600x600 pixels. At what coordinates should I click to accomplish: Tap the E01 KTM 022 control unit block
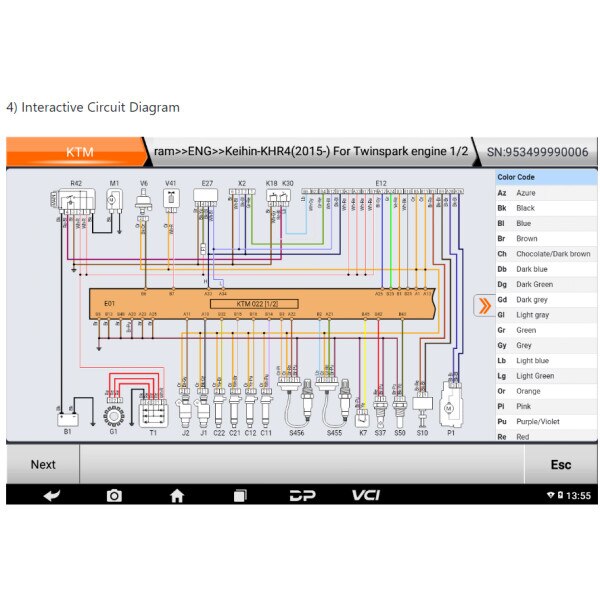tap(262, 304)
